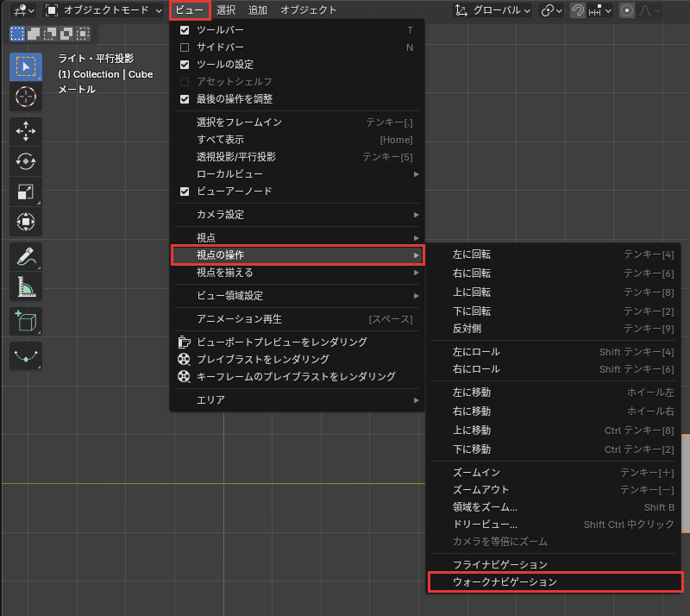Choose ウォークナビゲーション entry

click(x=554, y=582)
